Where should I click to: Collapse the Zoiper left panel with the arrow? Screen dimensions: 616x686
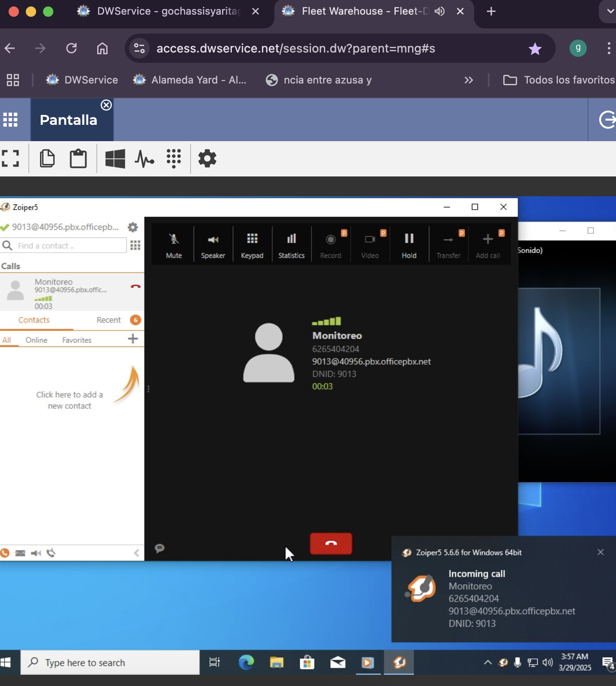coord(136,553)
